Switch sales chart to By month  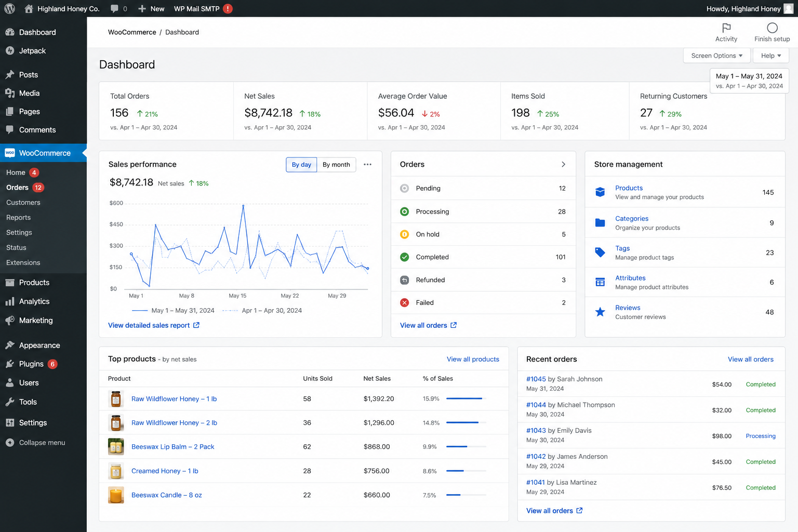tap(336, 165)
